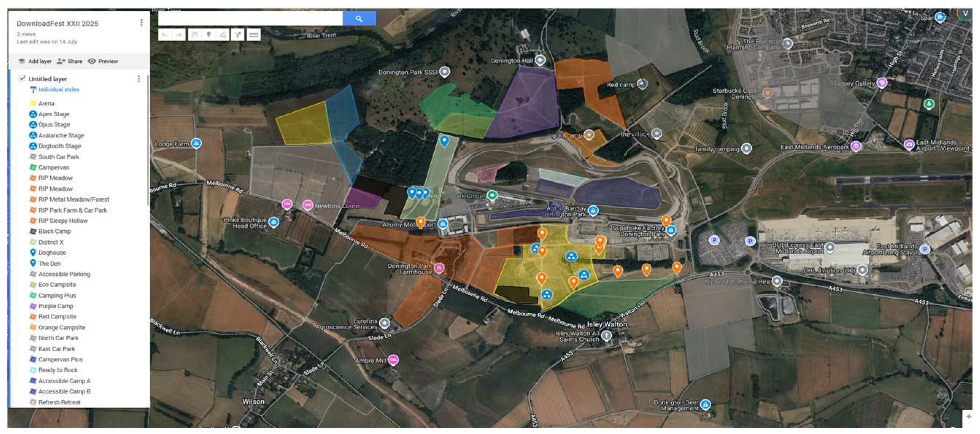Click the undo arrow in the map toolbar
This screenshot has width=980, height=434.
click(x=165, y=35)
